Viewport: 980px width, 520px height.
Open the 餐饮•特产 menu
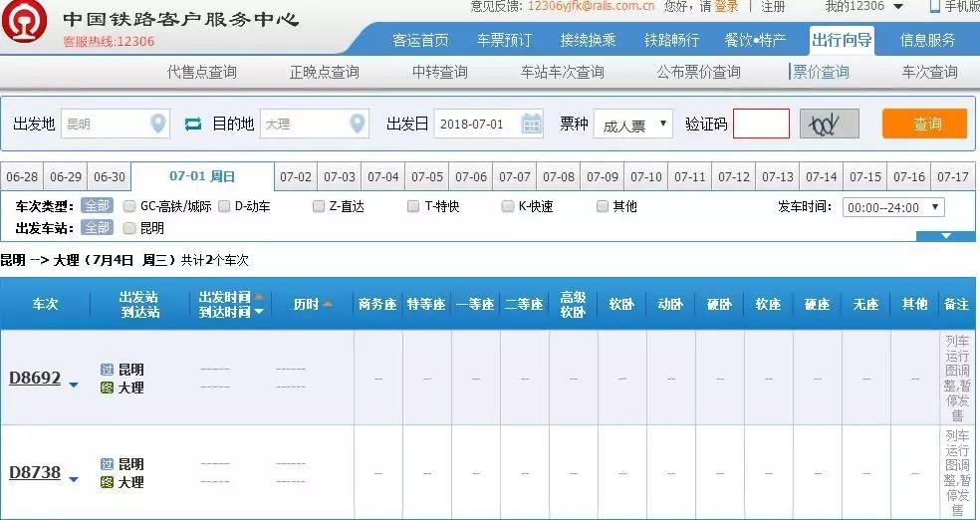point(755,41)
